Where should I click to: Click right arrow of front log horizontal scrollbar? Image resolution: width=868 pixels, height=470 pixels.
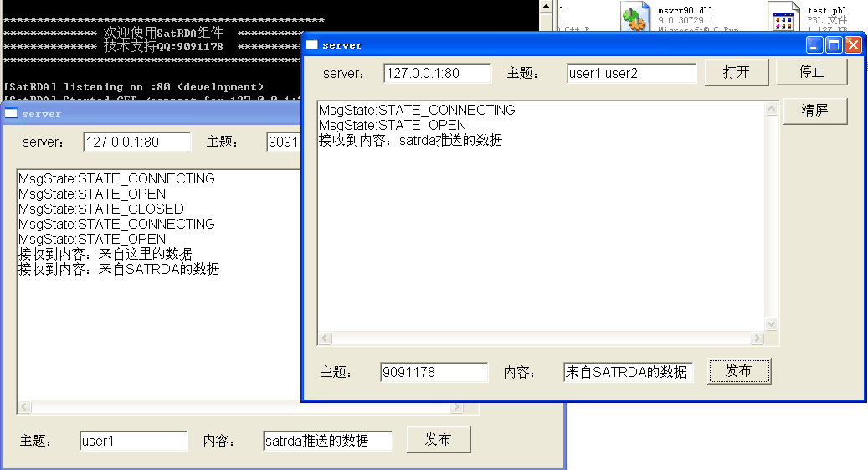point(757,338)
